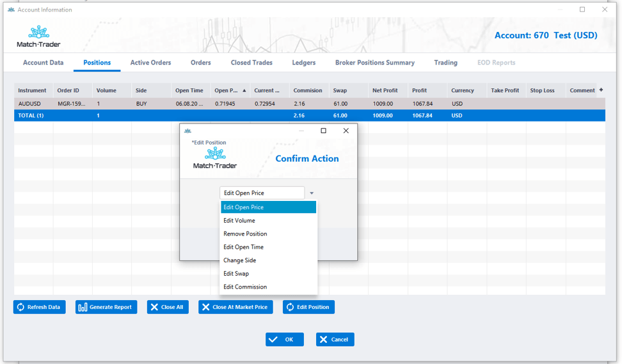Switch to the Closed Trades tab
Screen dimensions: 622x364
[251, 63]
